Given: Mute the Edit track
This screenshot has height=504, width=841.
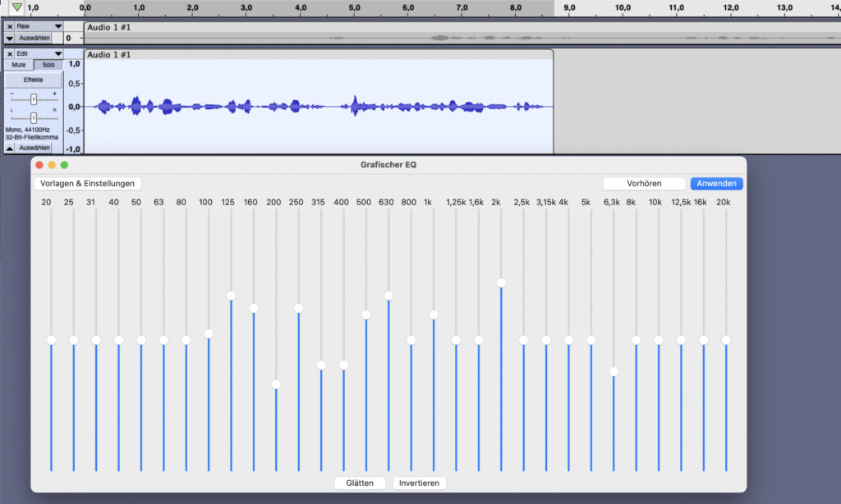Looking at the screenshot, I should click(x=19, y=65).
